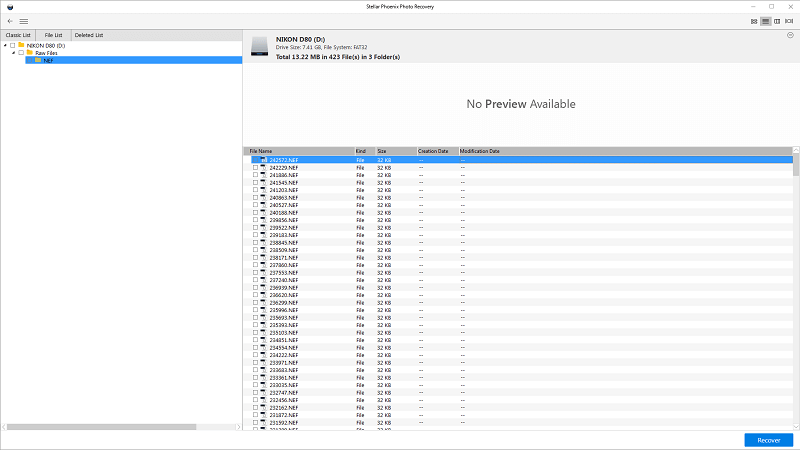Click the back arrow in the toolbar

tap(10, 21)
